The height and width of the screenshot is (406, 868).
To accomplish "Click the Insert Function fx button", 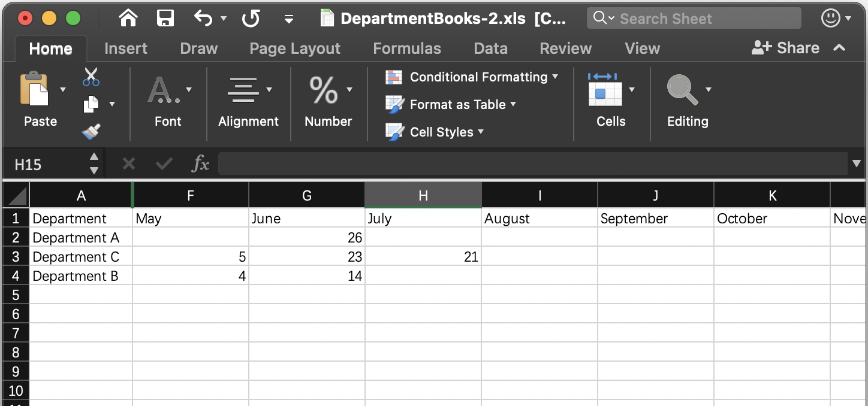I will tap(200, 164).
